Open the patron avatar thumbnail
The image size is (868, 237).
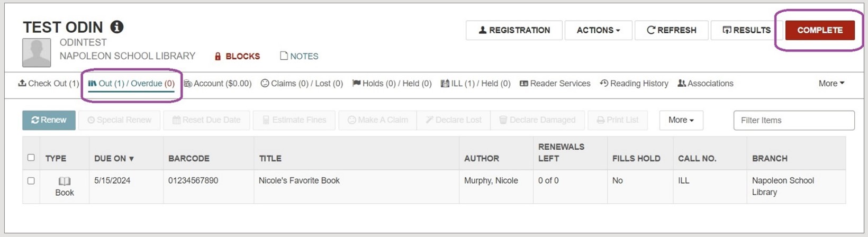(37, 52)
